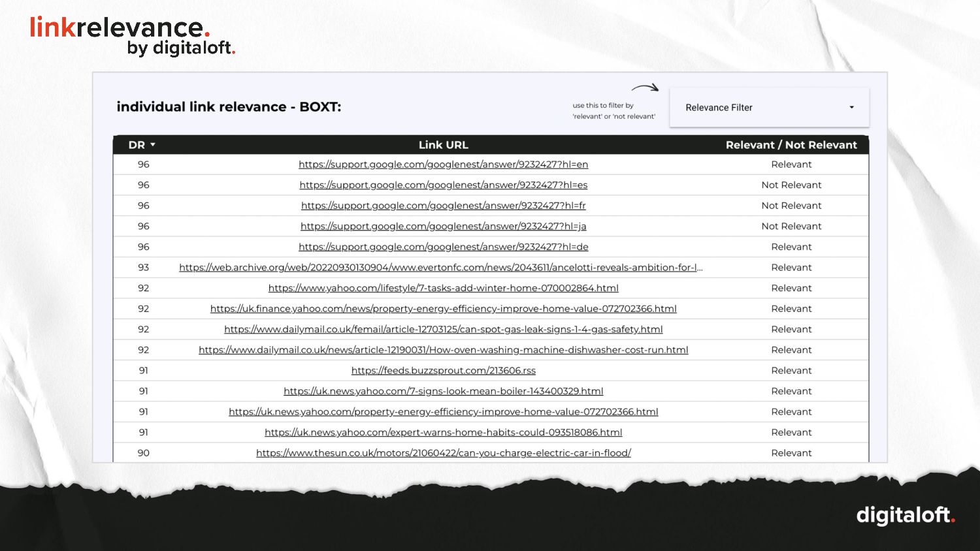Select 'Relevant' in the hl=de row
Viewport: 980px width, 551px height.
[x=791, y=247]
